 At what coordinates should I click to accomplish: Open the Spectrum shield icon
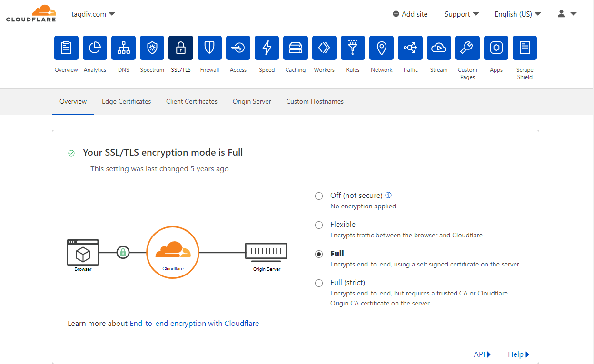152,48
